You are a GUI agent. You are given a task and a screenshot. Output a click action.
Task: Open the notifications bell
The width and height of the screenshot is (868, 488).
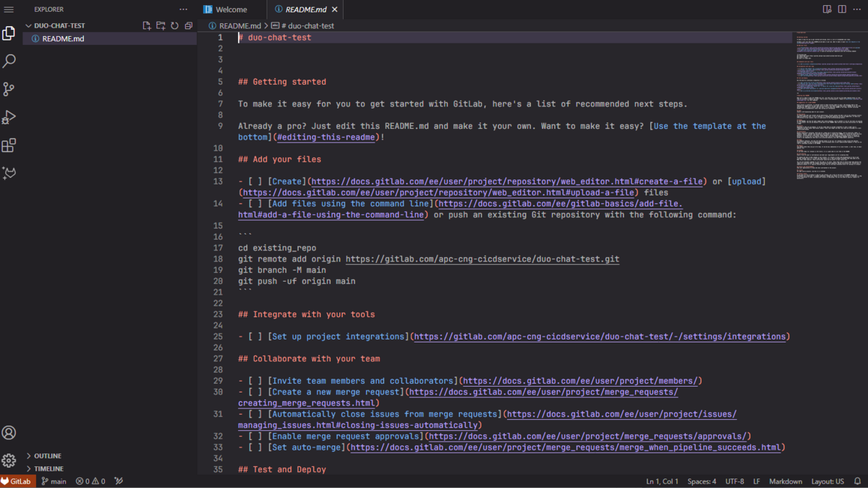(858, 481)
